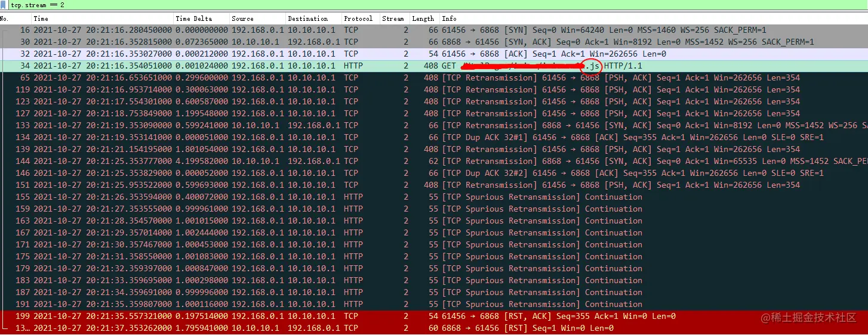Select packet 159 Spurious Retransmission row
The image size is (868, 335).
(434, 209)
